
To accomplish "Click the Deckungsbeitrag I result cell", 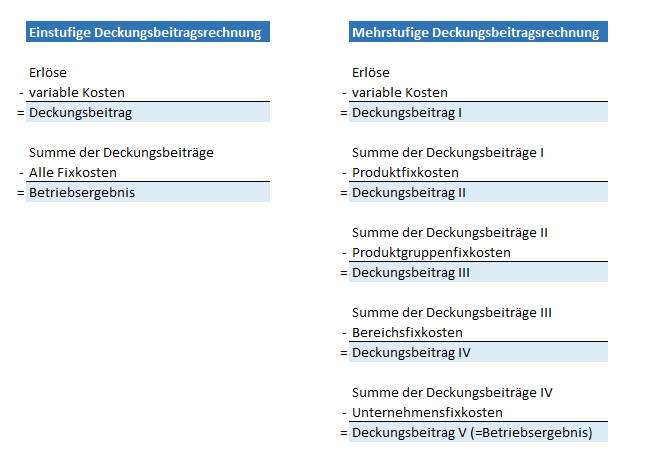I will point(407,113).
